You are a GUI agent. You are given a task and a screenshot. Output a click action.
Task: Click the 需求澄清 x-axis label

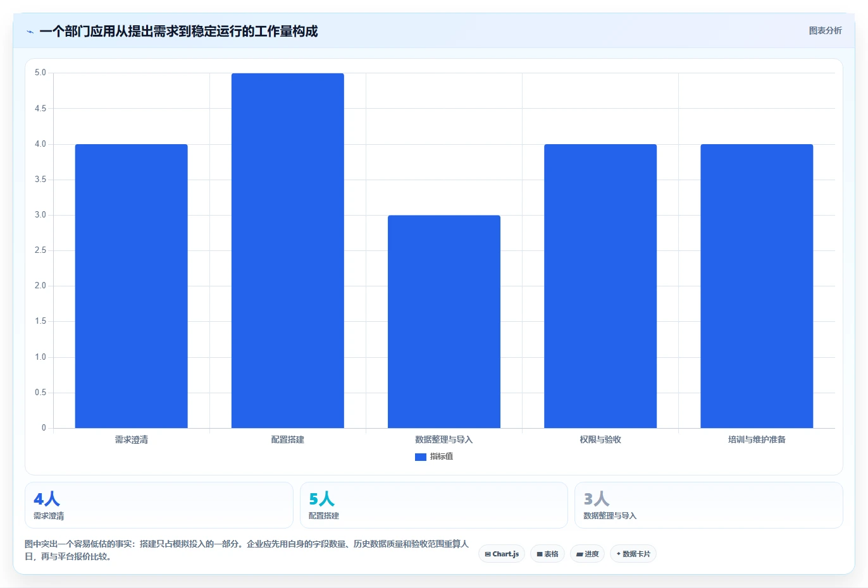[132, 439]
